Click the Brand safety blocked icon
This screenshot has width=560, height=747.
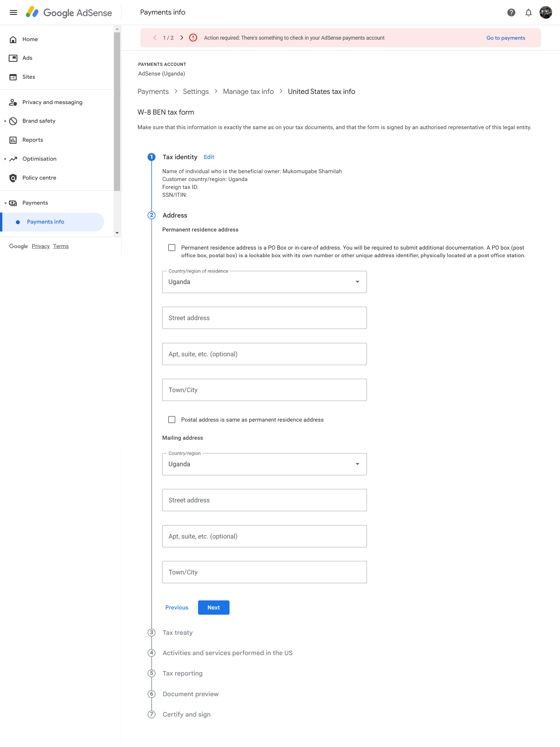coord(13,121)
